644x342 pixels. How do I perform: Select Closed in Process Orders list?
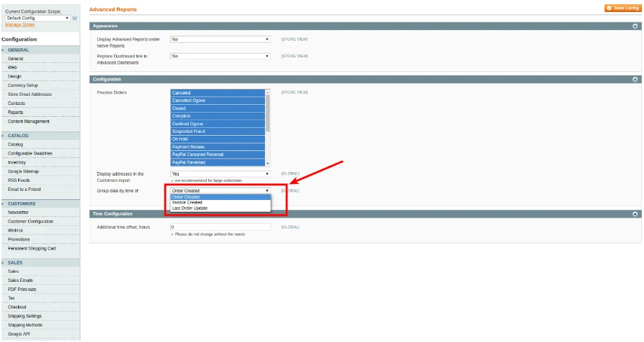(217, 108)
